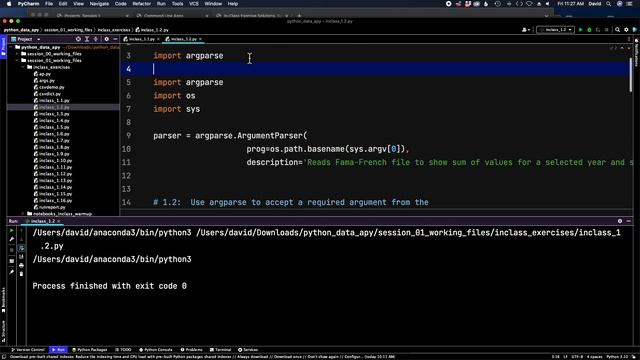Click the Stop icon in top toolbar
The height and width of the screenshot is (360, 640).
pos(607,30)
